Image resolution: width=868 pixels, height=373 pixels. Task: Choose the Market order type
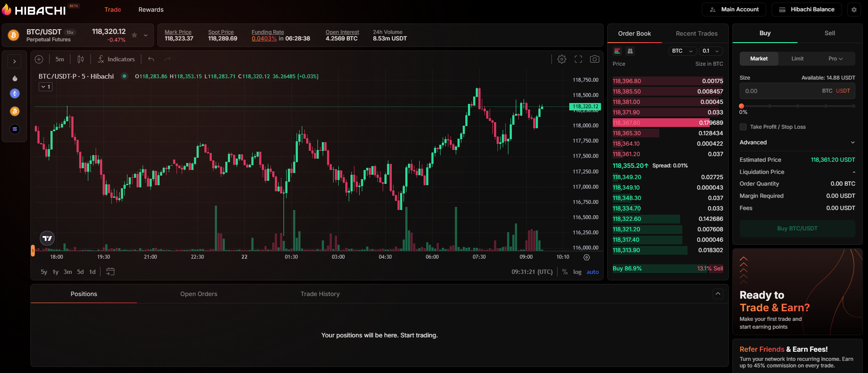(x=759, y=59)
